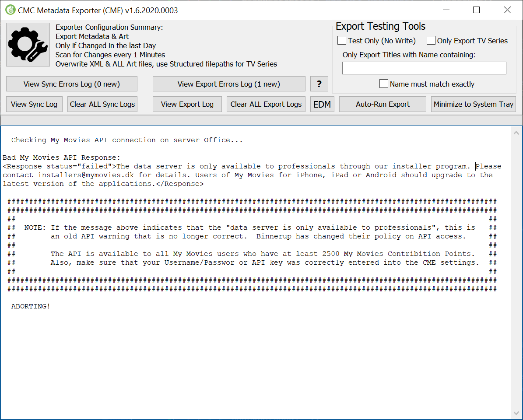Toggle Only Export TV Series checkbox
The image size is (523, 420).
tap(431, 41)
